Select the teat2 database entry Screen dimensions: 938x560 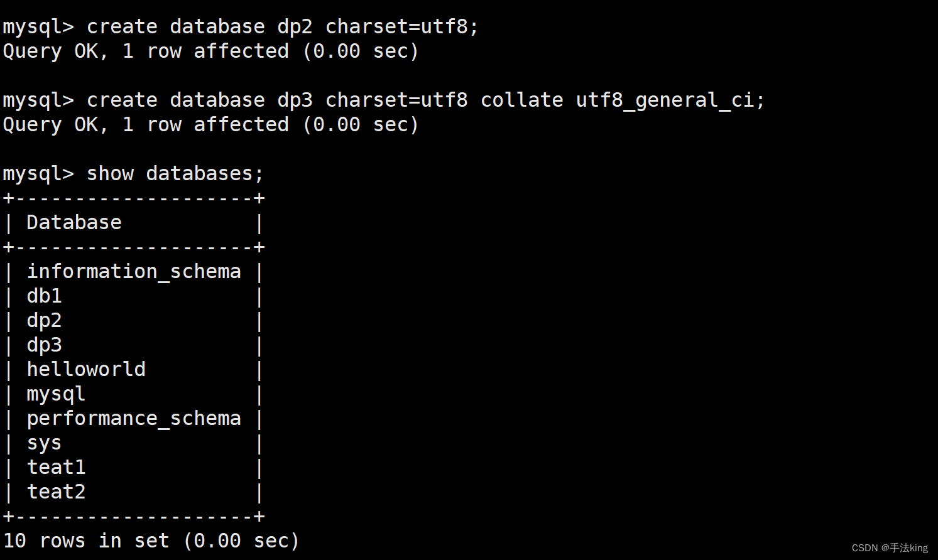click(x=56, y=492)
